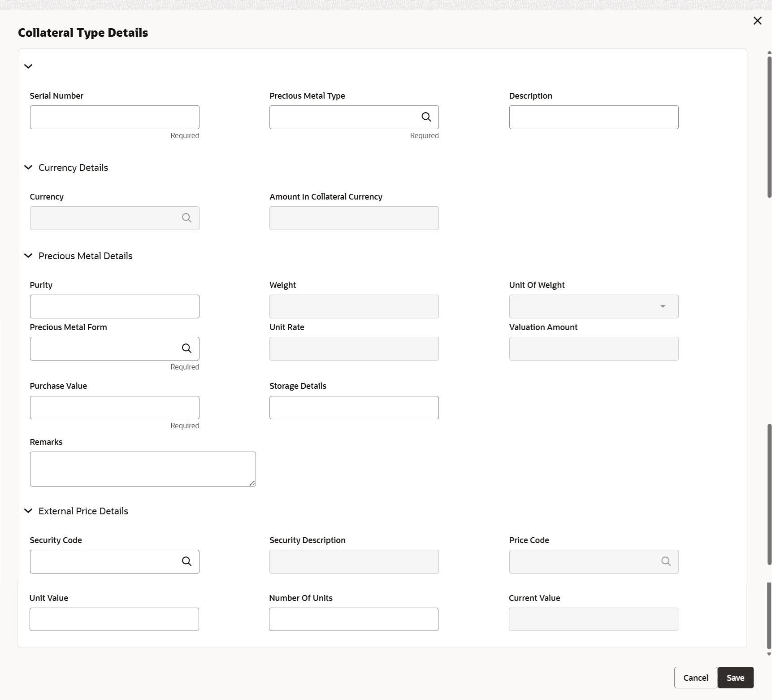Click into the Description text field

[594, 117]
